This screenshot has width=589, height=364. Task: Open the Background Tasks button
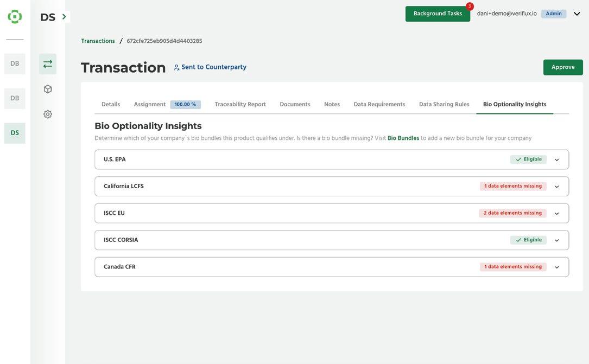pos(438,14)
